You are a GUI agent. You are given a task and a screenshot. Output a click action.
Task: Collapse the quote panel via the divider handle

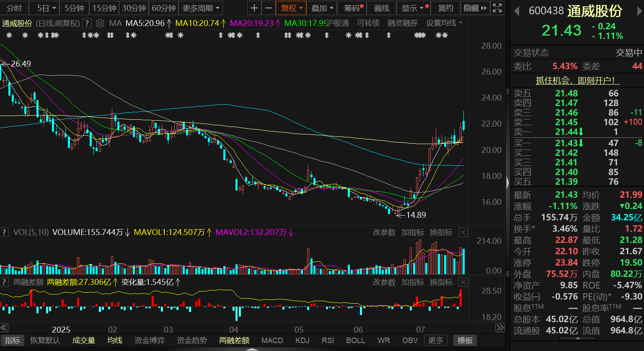point(508,183)
